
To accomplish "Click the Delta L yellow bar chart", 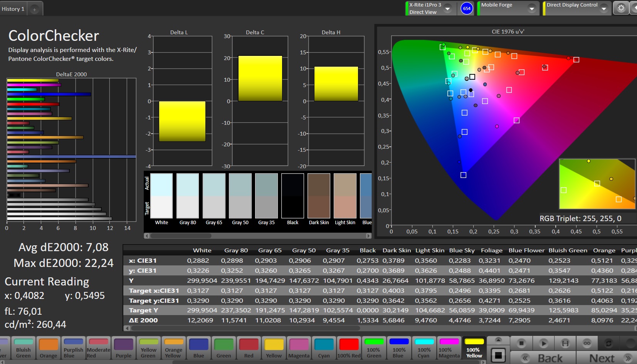I will point(182,121).
